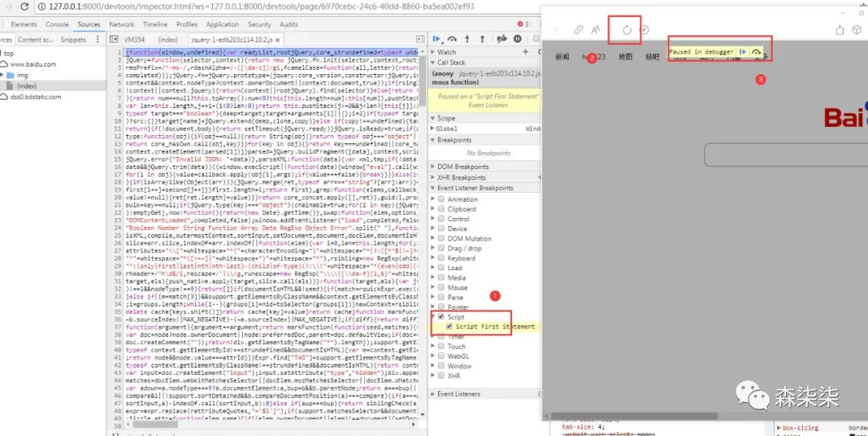Viewport: 868px width, 436px height.
Task: Click the browser address bar URL
Action: coord(241,6)
